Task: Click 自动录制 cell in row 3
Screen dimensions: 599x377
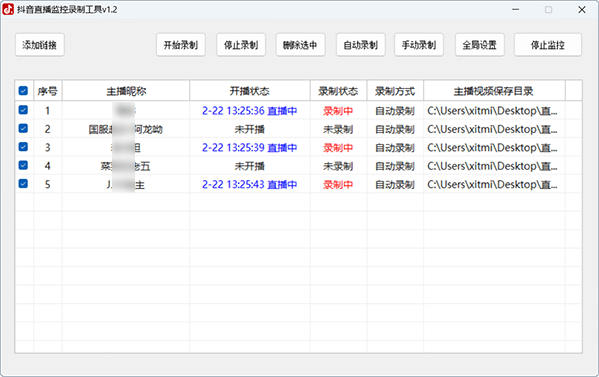Action: [395, 148]
